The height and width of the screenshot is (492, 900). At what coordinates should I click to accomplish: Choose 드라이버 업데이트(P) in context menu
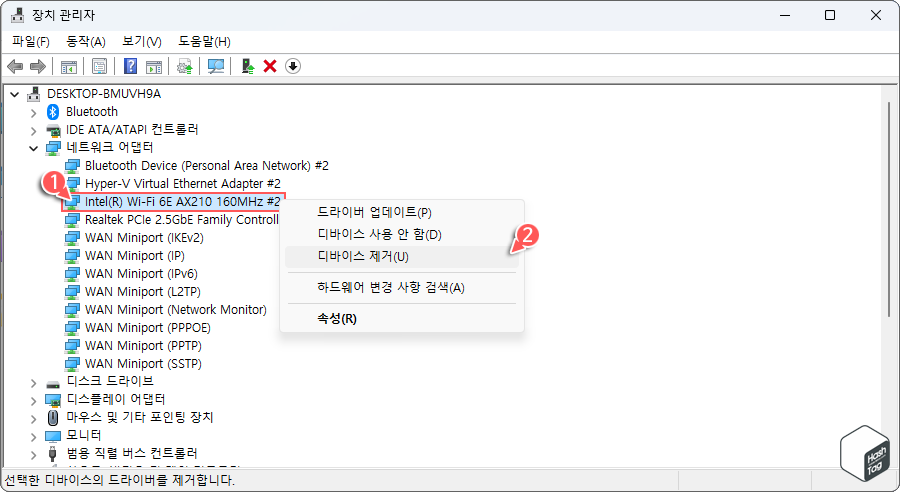click(x=402, y=212)
